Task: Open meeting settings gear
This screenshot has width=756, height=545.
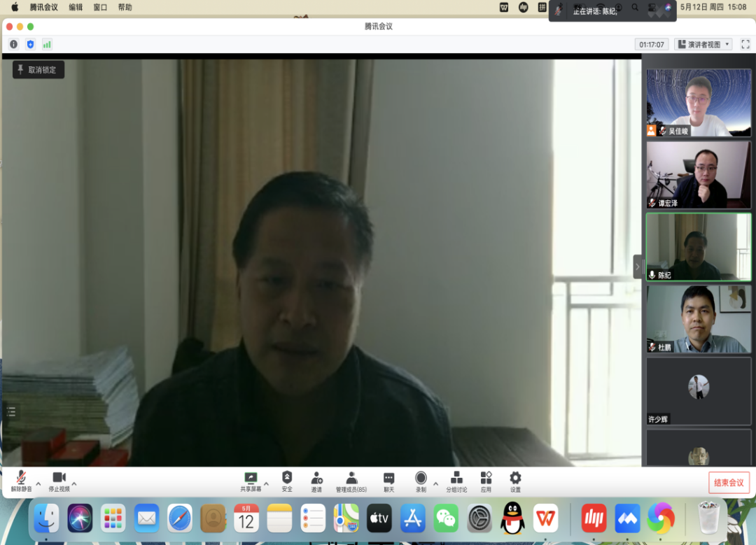Action: click(x=515, y=479)
